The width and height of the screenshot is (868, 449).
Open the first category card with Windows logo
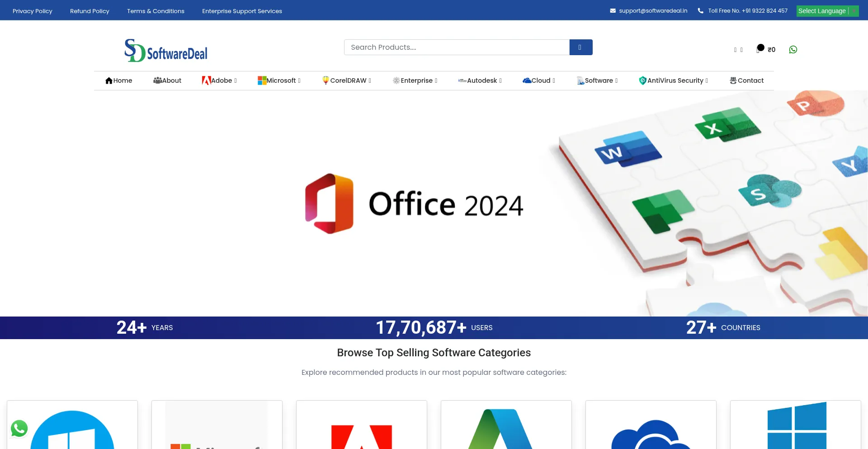click(x=72, y=425)
